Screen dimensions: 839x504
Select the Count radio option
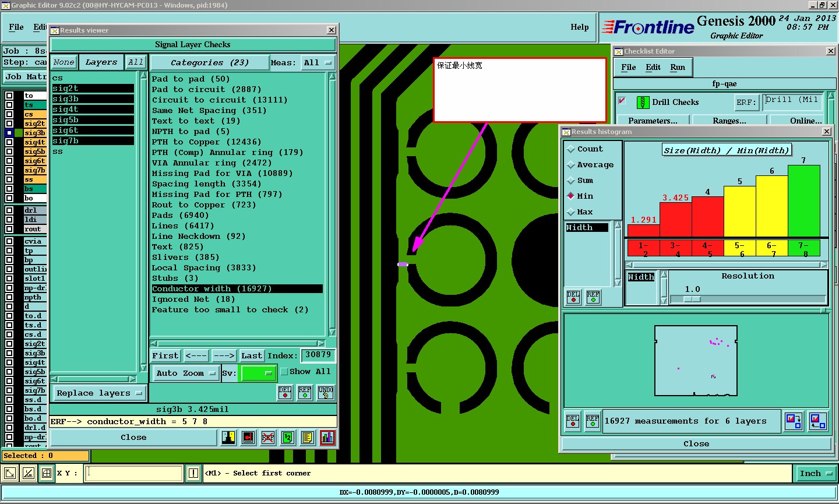pos(571,149)
